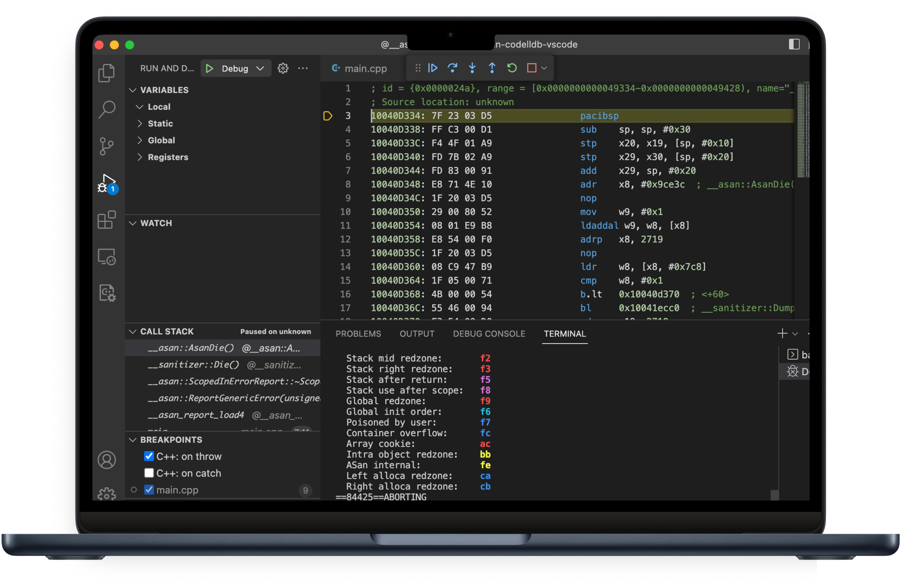Click the 'Paused on unknown' status label
902x588 pixels.
click(x=276, y=332)
